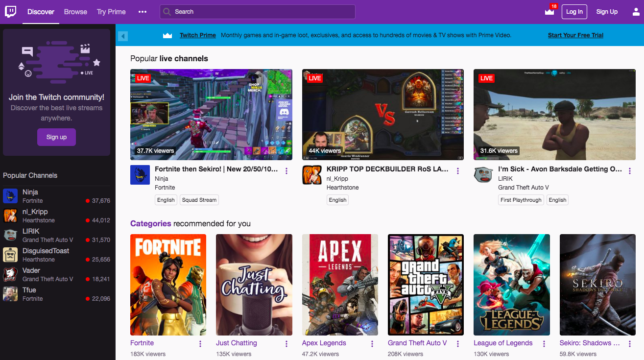Go to the Discover tab

click(41, 12)
